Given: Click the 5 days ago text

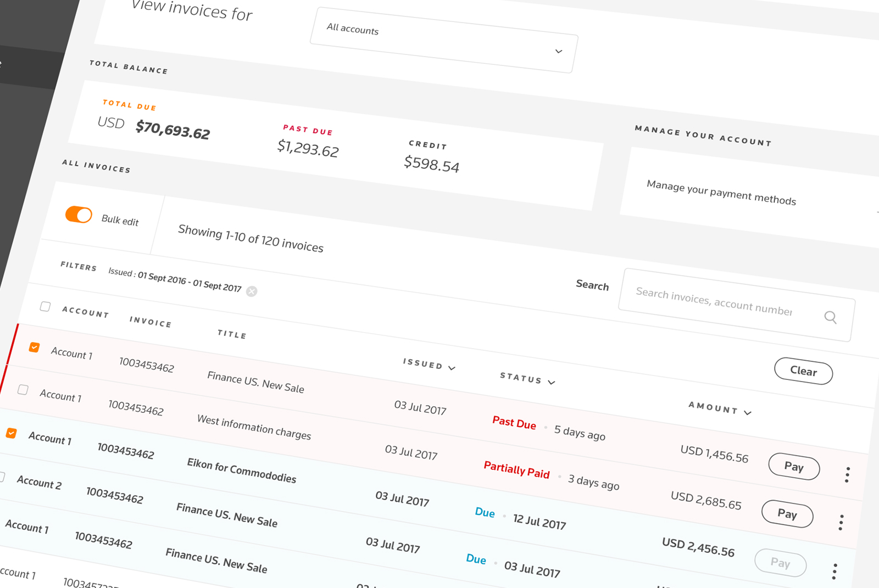Looking at the screenshot, I should click(x=580, y=433).
